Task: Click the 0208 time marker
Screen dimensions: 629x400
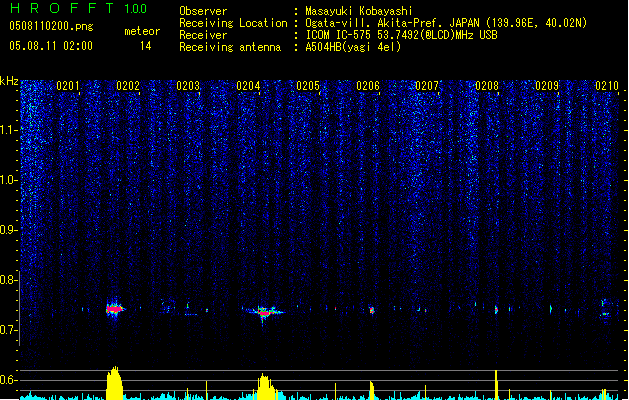Action: (x=487, y=86)
